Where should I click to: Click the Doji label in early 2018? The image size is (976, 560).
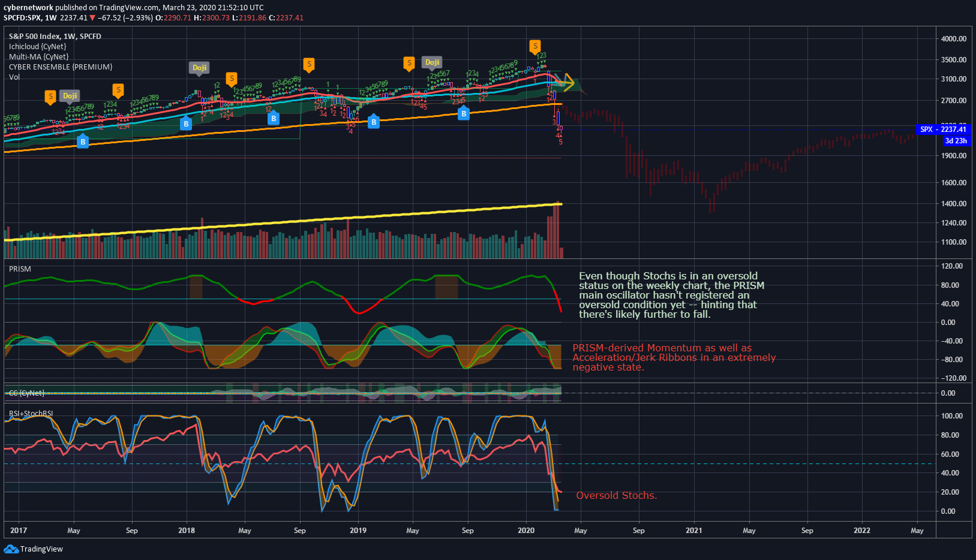click(x=200, y=68)
